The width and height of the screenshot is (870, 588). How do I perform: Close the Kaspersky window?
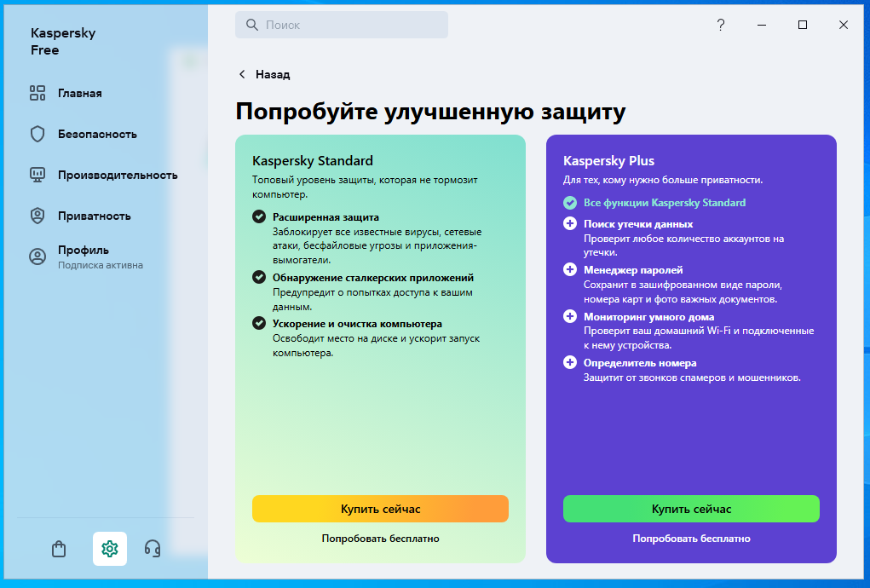(844, 25)
